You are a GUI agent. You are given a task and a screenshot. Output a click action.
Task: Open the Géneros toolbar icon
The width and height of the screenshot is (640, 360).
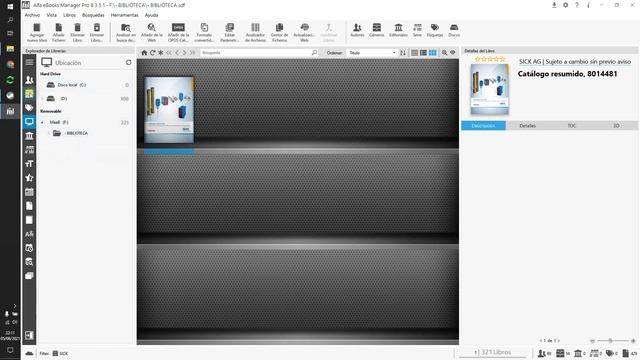click(377, 30)
